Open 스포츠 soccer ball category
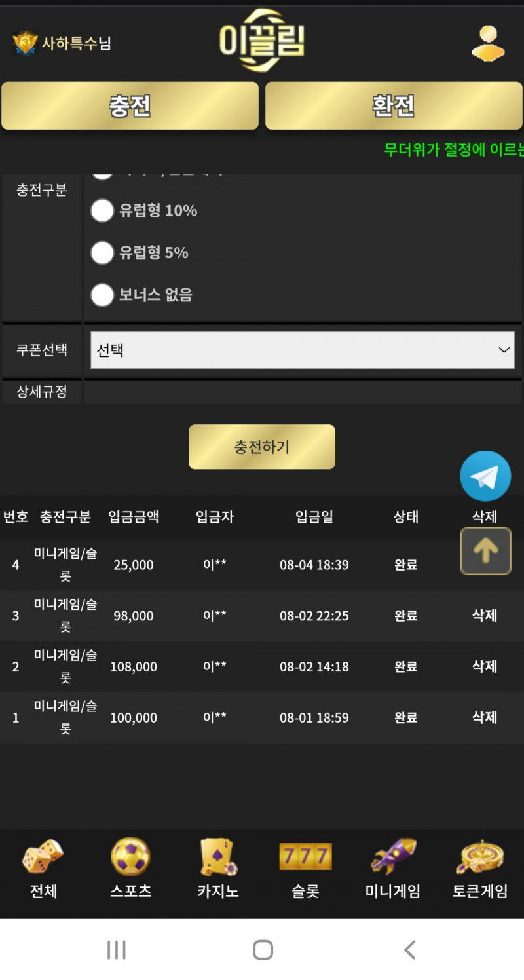 click(130, 869)
